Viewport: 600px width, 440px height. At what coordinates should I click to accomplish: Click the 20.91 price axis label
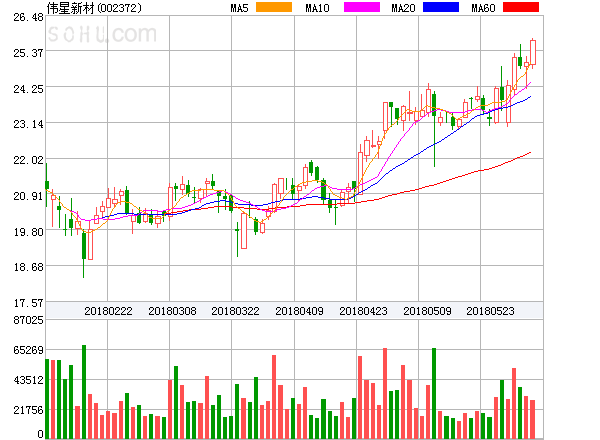[29, 197]
